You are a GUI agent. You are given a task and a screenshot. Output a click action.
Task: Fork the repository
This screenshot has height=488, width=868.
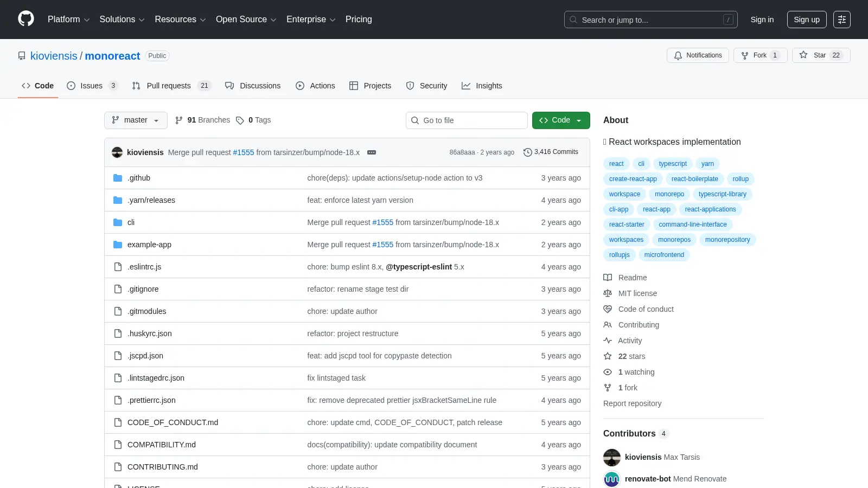pos(760,55)
